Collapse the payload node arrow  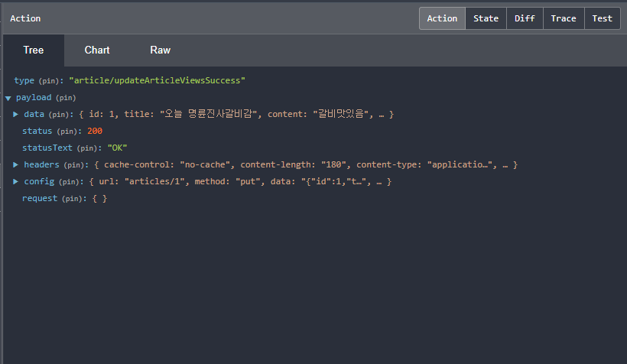click(8, 98)
